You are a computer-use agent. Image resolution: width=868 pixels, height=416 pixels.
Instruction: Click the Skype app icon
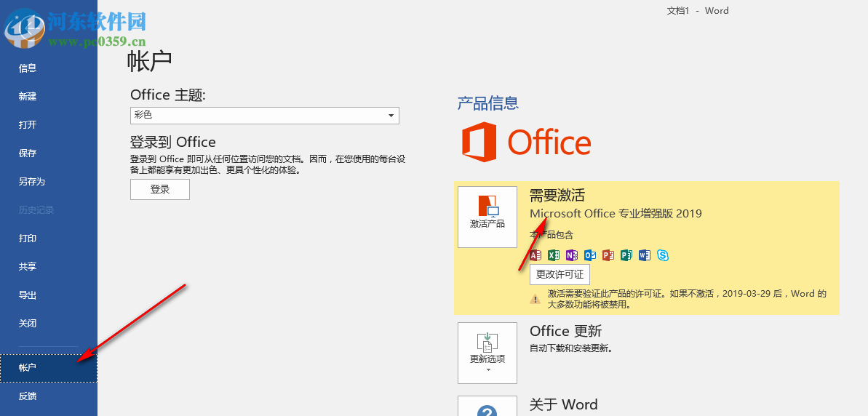[x=663, y=255]
